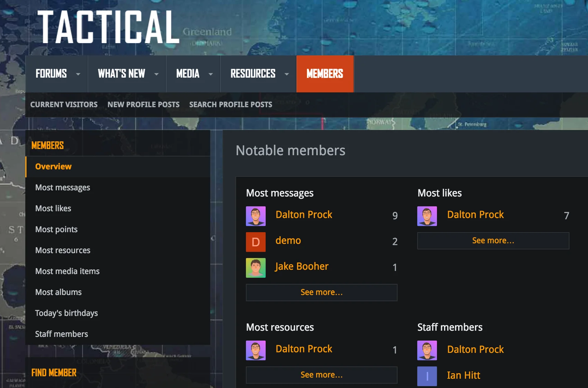Click See more under Most likes
588x388 pixels.
click(x=493, y=240)
